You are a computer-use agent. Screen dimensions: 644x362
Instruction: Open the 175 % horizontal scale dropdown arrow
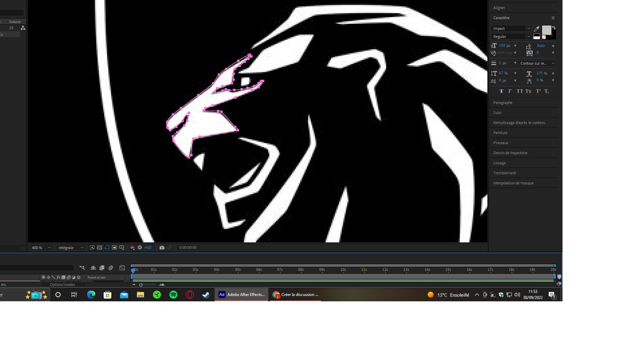pyautogui.click(x=553, y=73)
